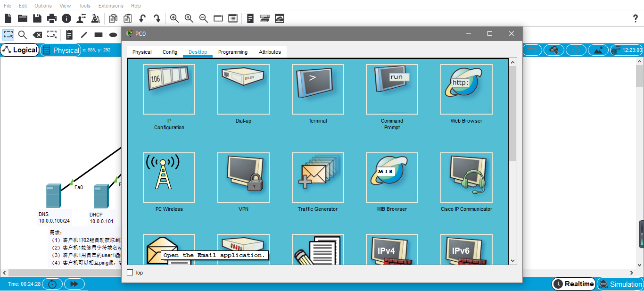Print using the printer toolbar icon
This screenshot has height=291, width=644.
click(52, 18)
